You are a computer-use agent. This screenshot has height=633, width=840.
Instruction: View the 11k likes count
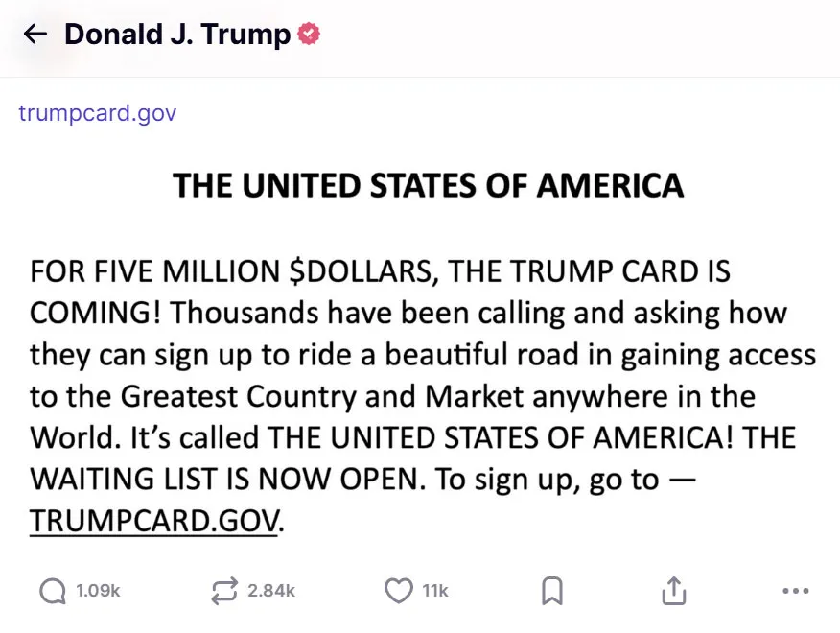coord(435,591)
